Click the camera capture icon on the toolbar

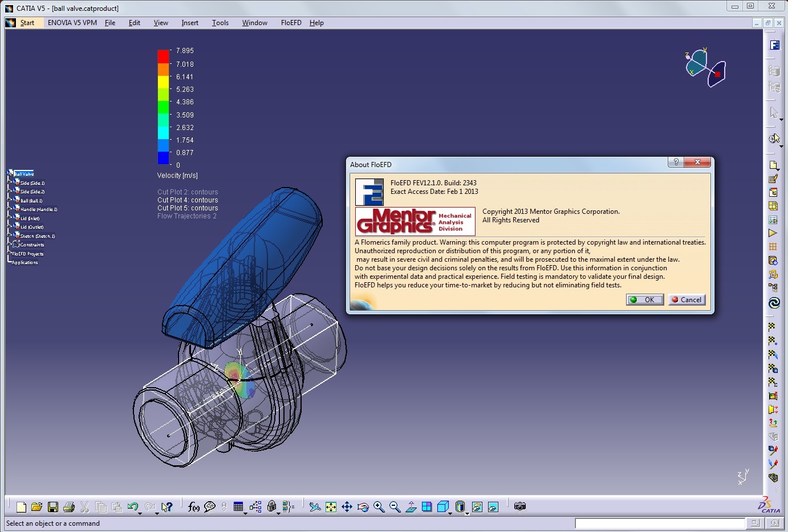[519, 506]
